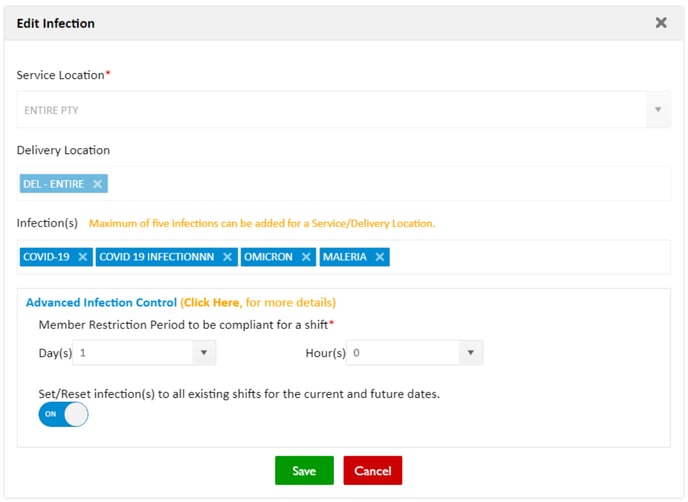Remove the COVID-19 infection tag
The image size is (688, 502).
[x=83, y=257]
